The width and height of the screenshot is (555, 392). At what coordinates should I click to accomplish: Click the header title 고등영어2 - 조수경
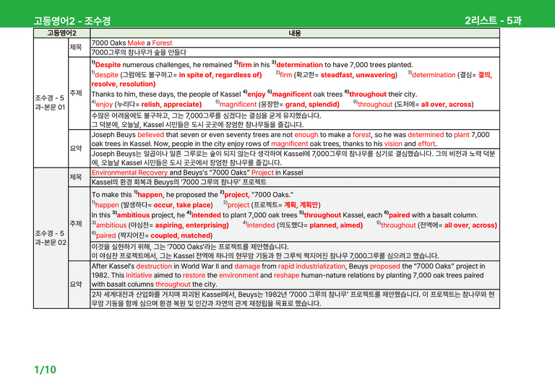click(x=72, y=20)
